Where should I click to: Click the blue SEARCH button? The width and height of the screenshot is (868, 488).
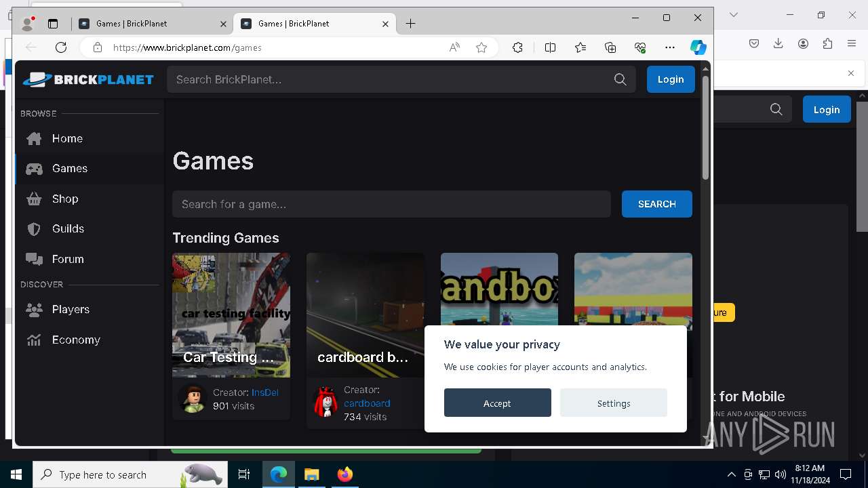pyautogui.click(x=657, y=204)
